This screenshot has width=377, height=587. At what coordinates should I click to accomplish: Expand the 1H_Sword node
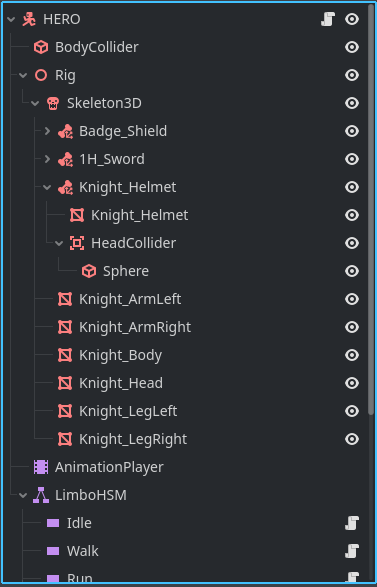(x=47, y=159)
